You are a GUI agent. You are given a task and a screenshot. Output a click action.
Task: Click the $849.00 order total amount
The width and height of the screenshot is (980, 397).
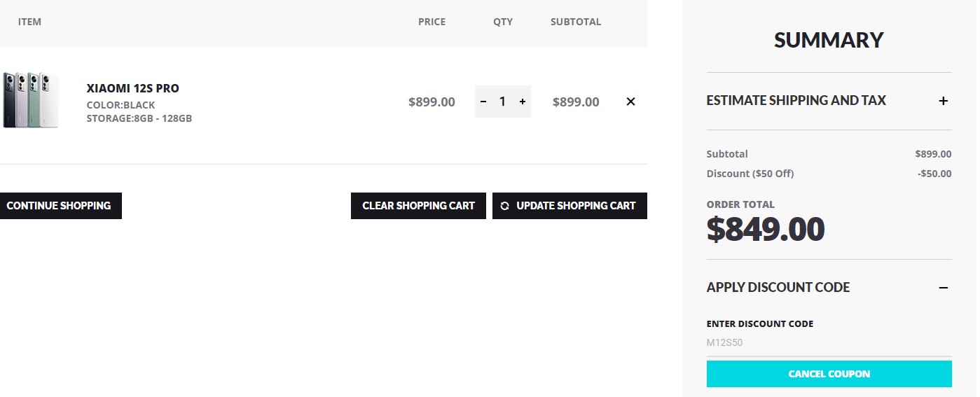pos(766,230)
